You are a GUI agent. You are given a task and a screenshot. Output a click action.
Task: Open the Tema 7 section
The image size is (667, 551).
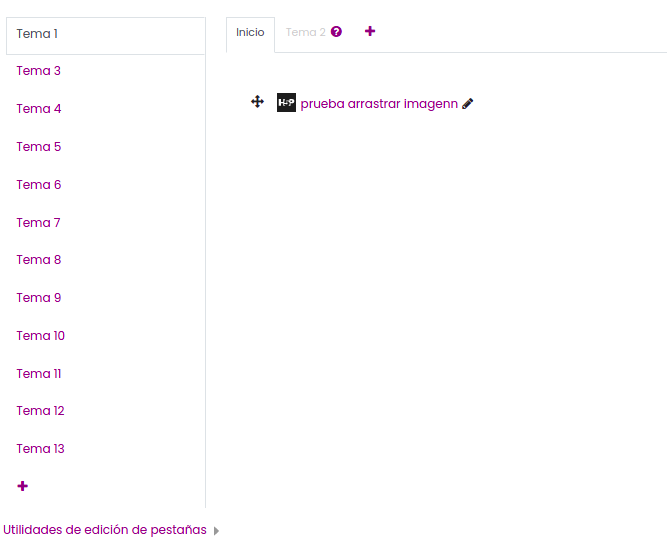(38, 223)
